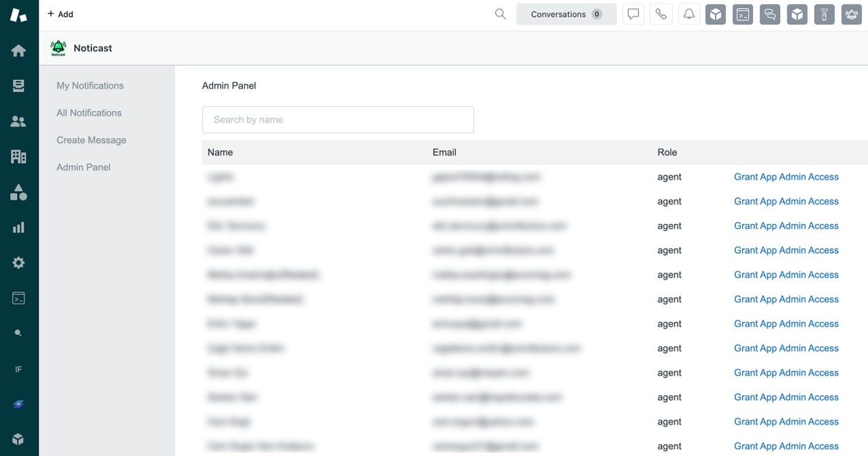Click the Freshworks logo at the sidebar top
The height and width of the screenshot is (456, 868).
18,14
